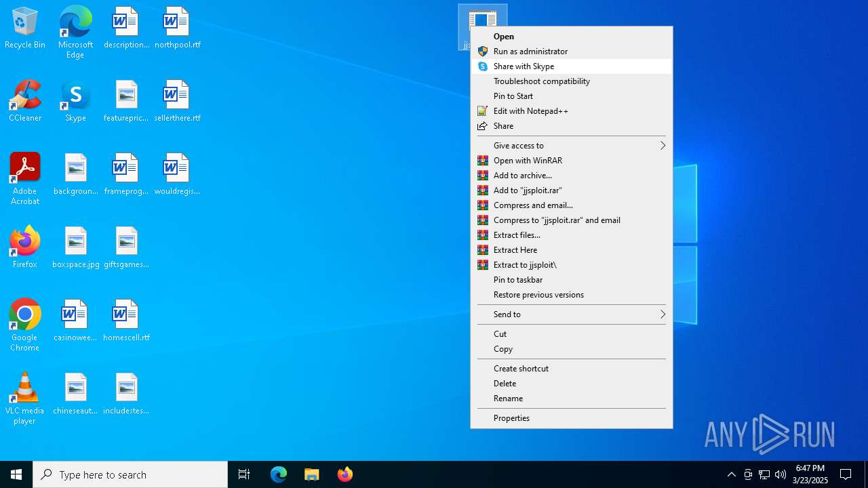Choose Properties in the context menu
The image size is (868, 488).
(572, 418)
